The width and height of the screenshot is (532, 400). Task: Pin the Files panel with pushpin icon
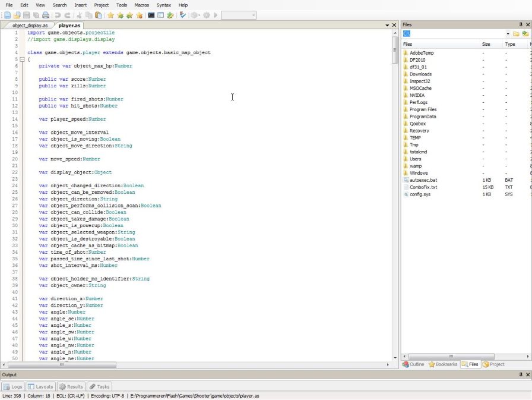point(521,24)
